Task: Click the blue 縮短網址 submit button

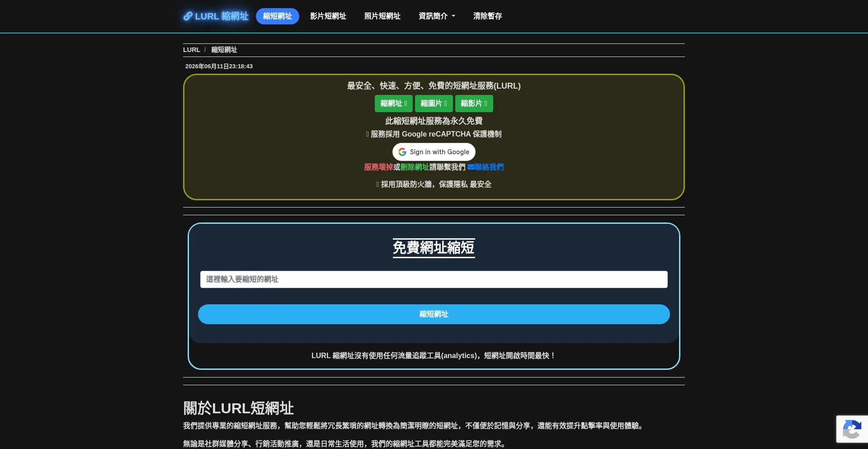Action: [434, 314]
